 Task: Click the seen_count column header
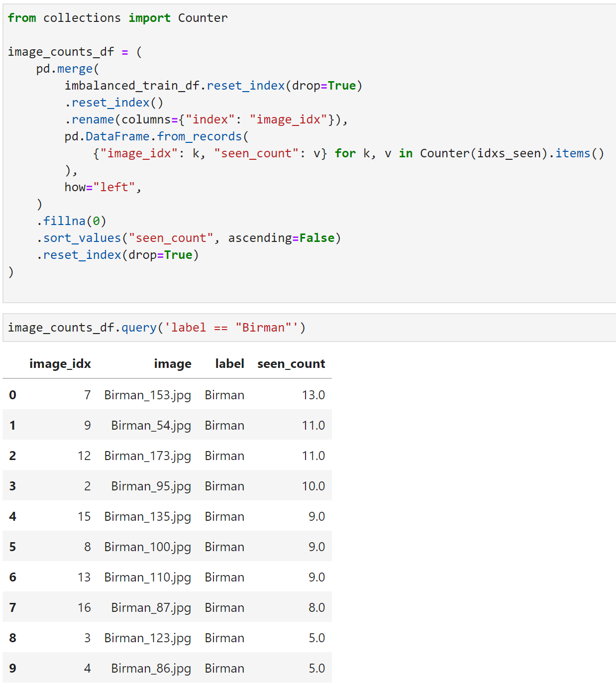[291, 364]
